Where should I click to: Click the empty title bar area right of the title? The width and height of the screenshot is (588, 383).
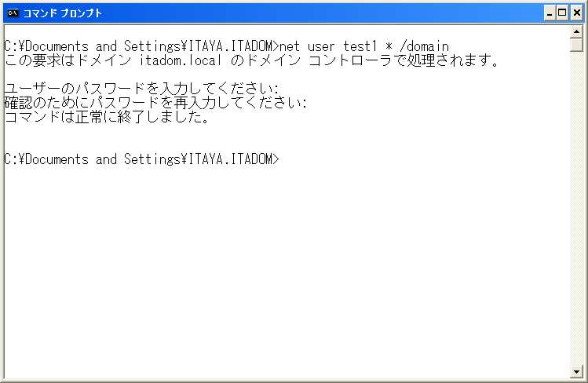pyautogui.click(x=323, y=13)
